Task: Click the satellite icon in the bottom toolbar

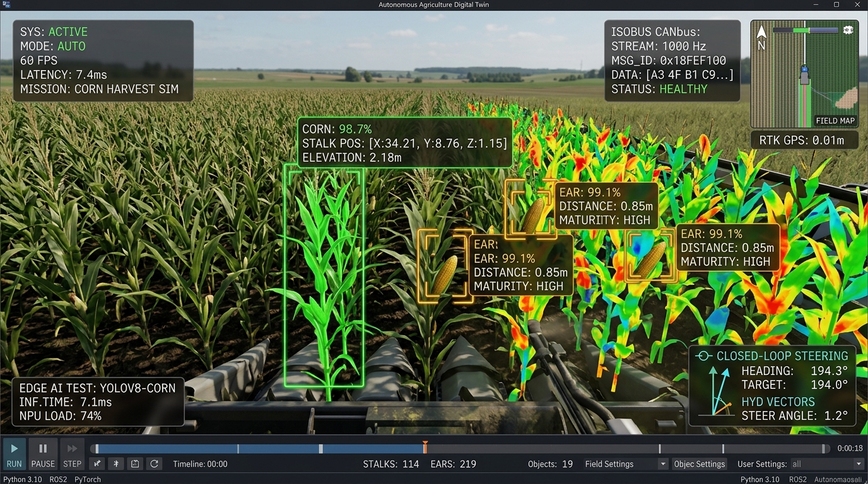Action: [x=97, y=464]
